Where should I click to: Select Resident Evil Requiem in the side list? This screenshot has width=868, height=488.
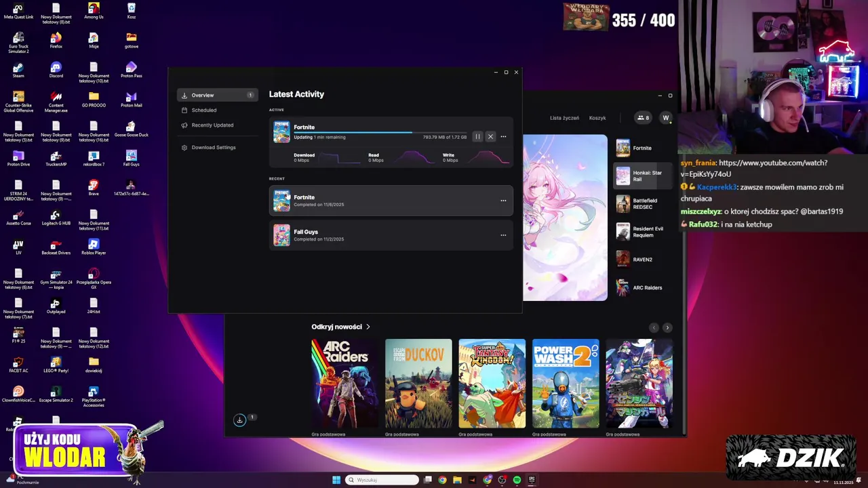point(642,232)
